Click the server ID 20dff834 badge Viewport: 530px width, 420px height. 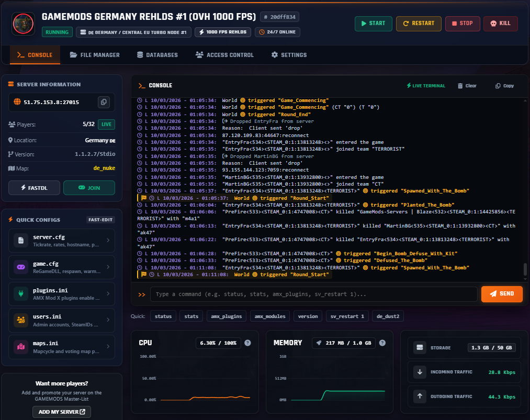click(279, 17)
